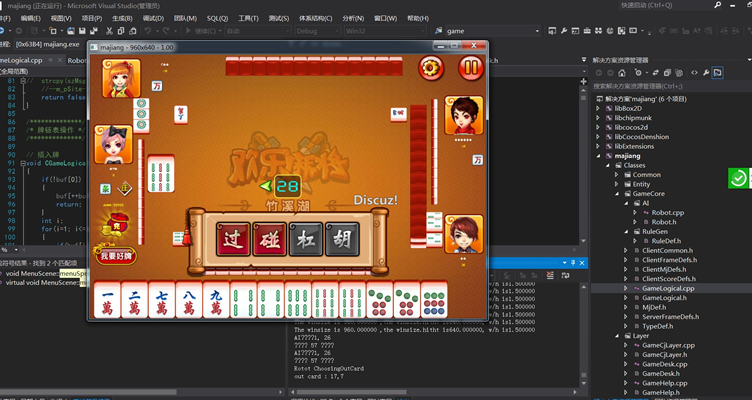Open the 'game' find combo box
This screenshot has width=752, height=400.
pyautogui.click(x=493, y=31)
